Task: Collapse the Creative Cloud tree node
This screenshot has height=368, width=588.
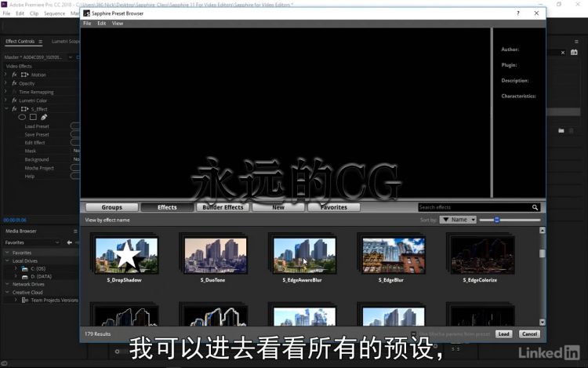Action: (7, 292)
